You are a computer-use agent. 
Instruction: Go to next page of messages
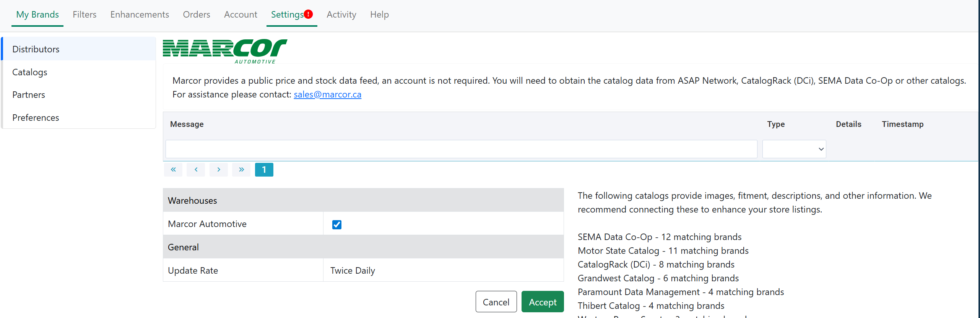point(219,170)
